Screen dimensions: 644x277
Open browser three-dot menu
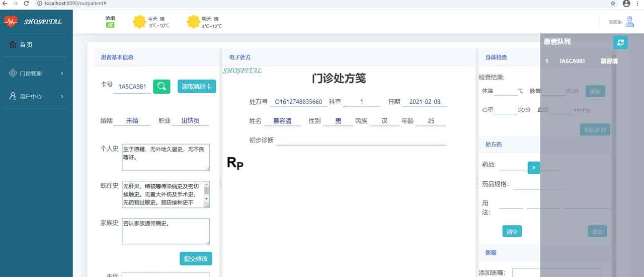point(638,3)
